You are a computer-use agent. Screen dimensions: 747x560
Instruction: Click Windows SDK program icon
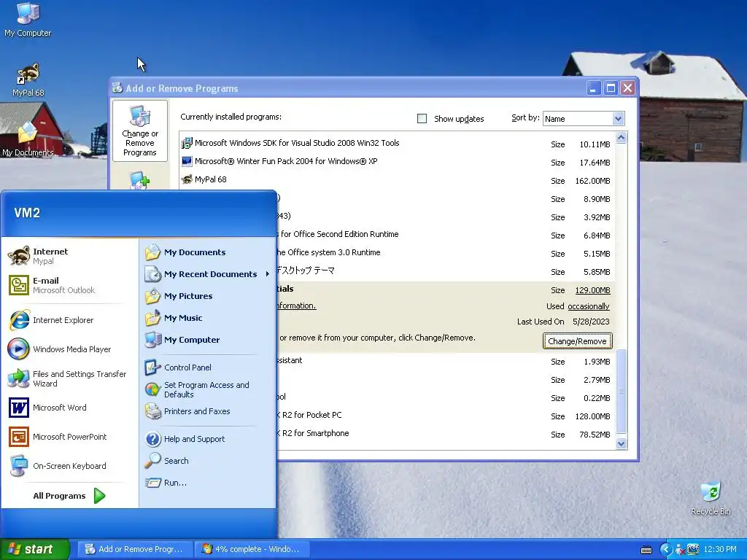click(x=187, y=143)
